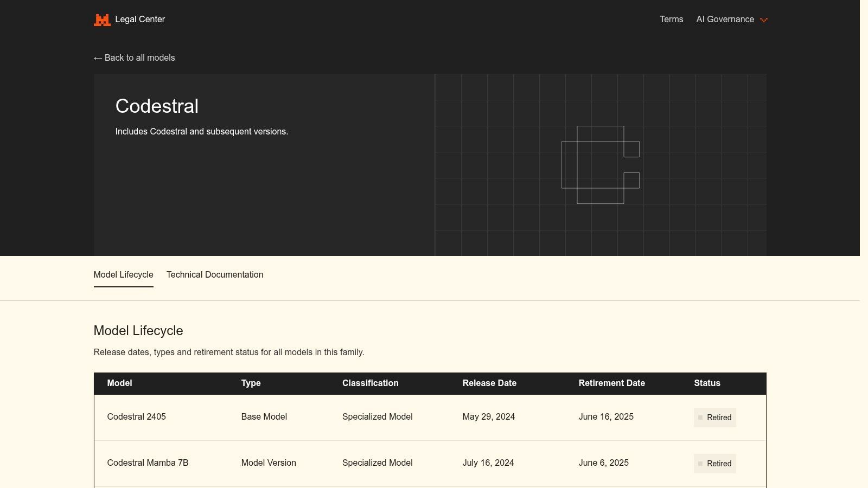Click the back arrow icon
This screenshot has height=488, width=868.
98,58
